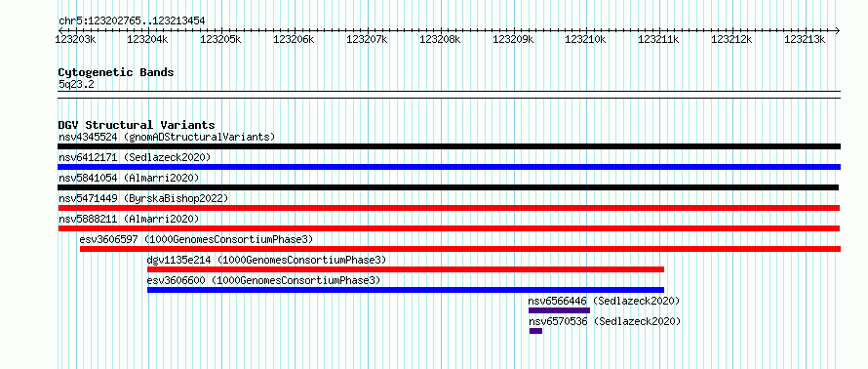Open the nsv6570536 (Sedlazeck2020) label
This screenshot has width=868, height=369.
pyautogui.click(x=605, y=321)
